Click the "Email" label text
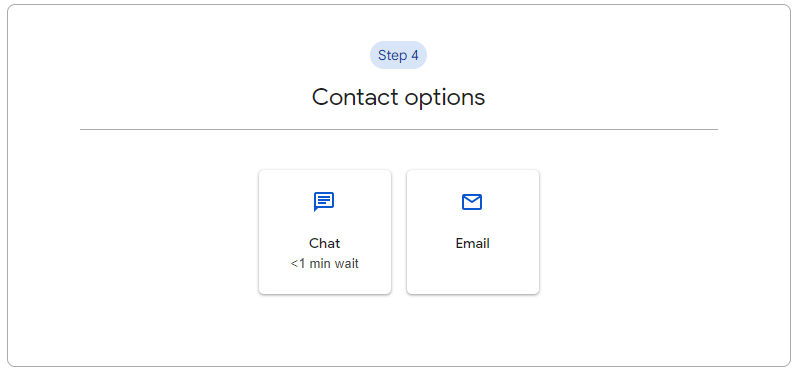Image resolution: width=796 pixels, height=374 pixels. [473, 244]
